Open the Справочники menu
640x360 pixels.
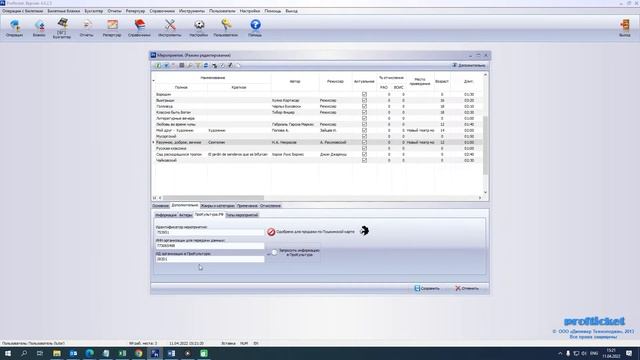[x=162, y=11]
